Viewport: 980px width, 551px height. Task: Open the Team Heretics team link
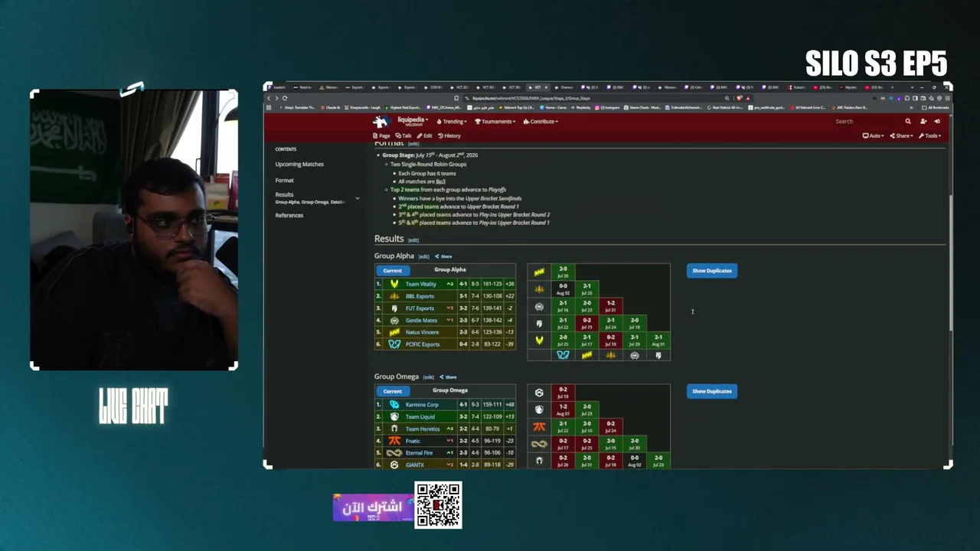[423, 429]
